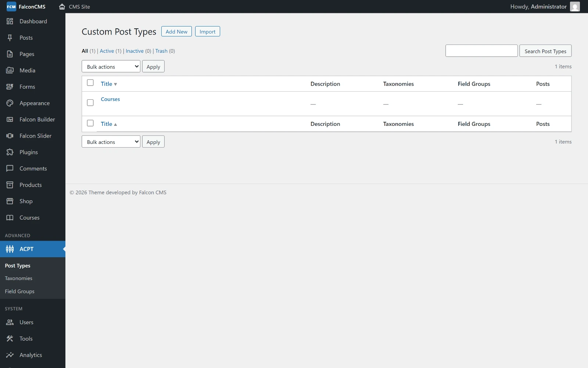Open the Courses post type link

pos(110,99)
